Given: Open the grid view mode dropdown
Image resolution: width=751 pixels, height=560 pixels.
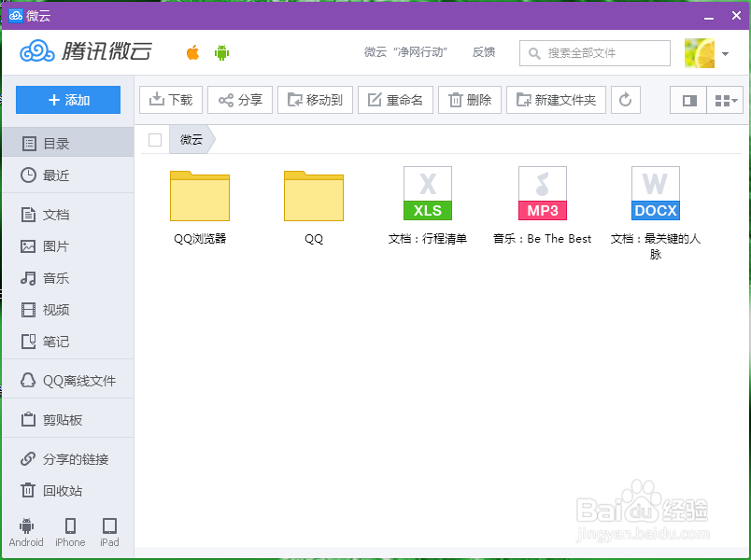Looking at the screenshot, I should click(x=725, y=100).
